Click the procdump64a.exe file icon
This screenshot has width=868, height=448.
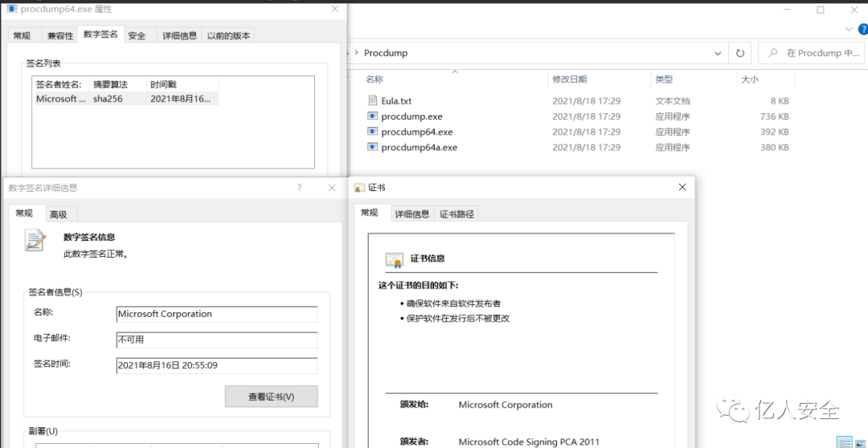click(372, 148)
